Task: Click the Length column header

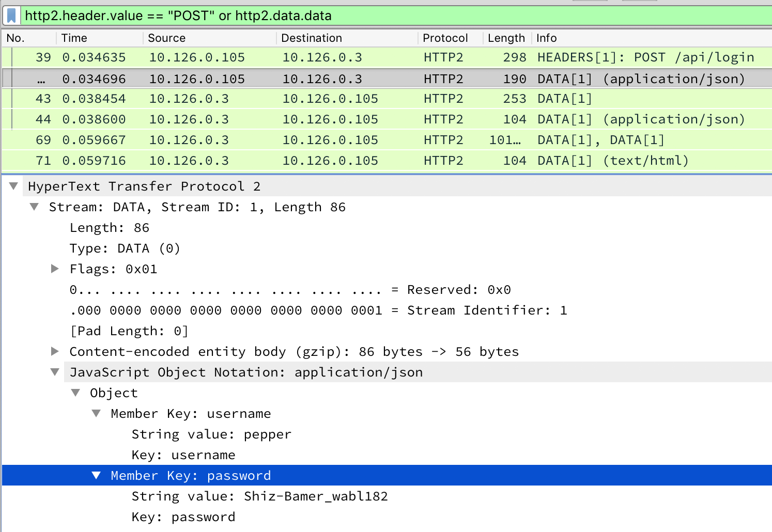Action: tap(507, 38)
